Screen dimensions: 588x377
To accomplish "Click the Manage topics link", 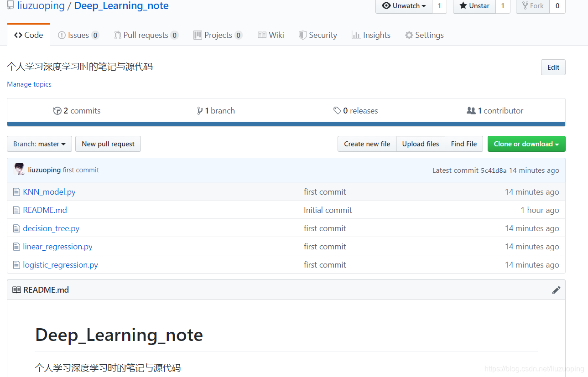I will 29,84.
